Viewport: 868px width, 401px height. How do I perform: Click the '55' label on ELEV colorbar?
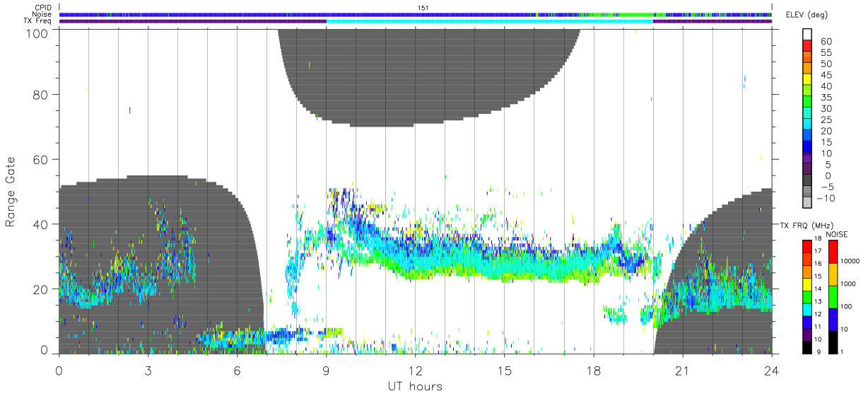coord(827,53)
